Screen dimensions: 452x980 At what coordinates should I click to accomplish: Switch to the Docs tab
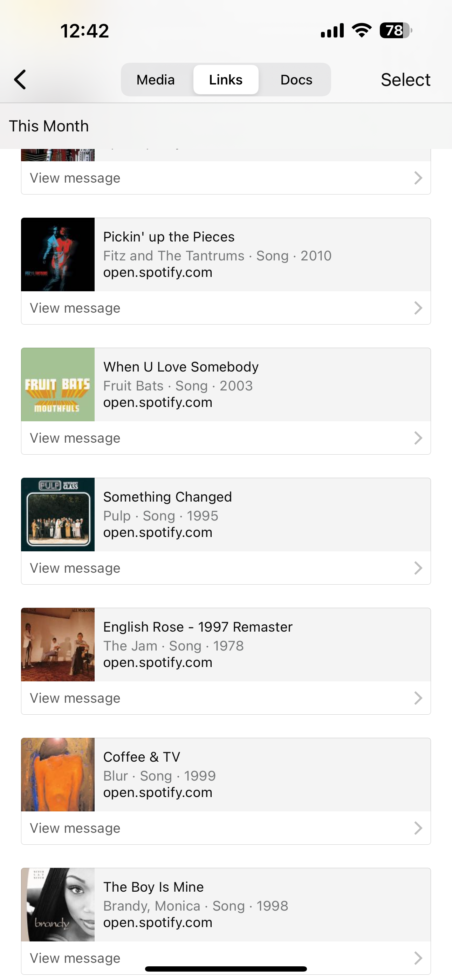(296, 80)
